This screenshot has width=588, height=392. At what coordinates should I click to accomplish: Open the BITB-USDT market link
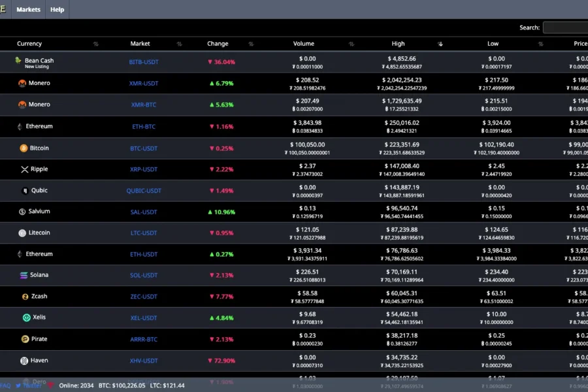pyautogui.click(x=144, y=62)
